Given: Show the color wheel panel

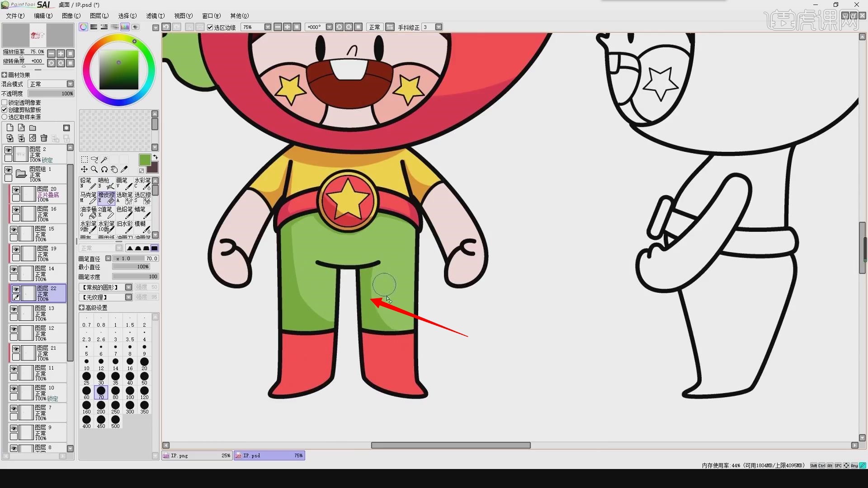Looking at the screenshot, I should point(83,27).
